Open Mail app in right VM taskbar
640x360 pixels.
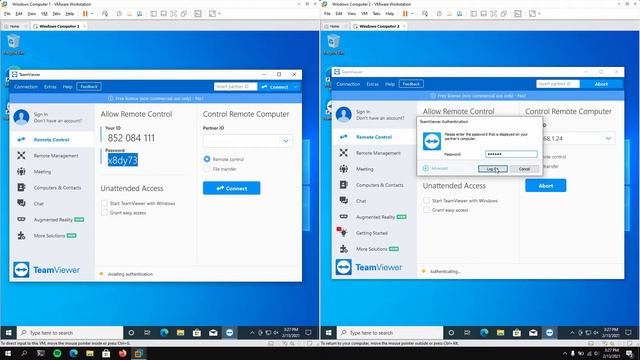[533, 333]
